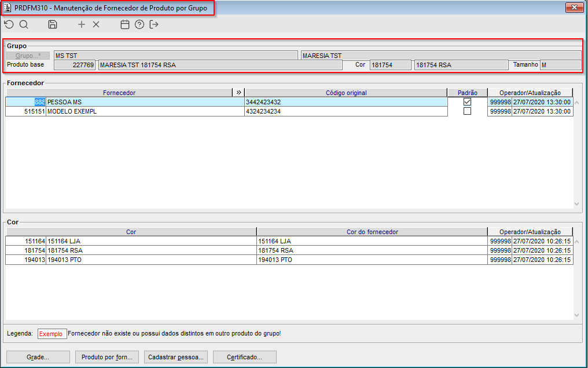Select the PESSOA MS supplier cell
The height and width of the screenshot is (368, 588).
tap(145, 102)
